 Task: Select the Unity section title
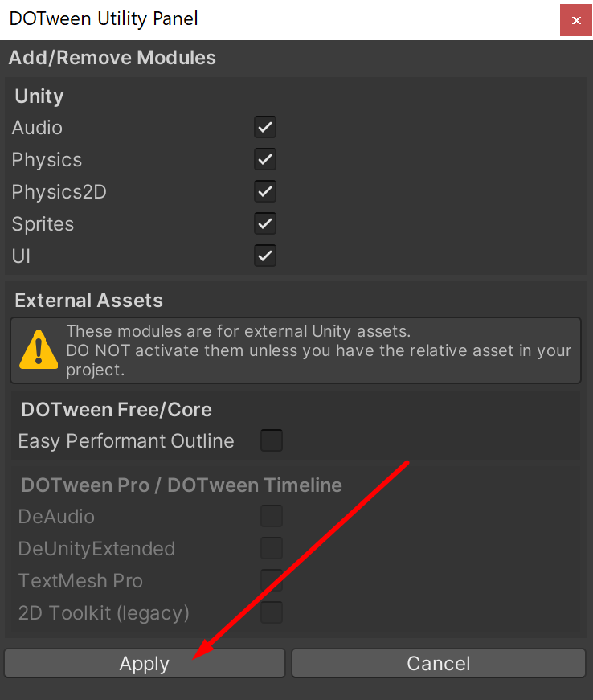[x=39, y=96]
